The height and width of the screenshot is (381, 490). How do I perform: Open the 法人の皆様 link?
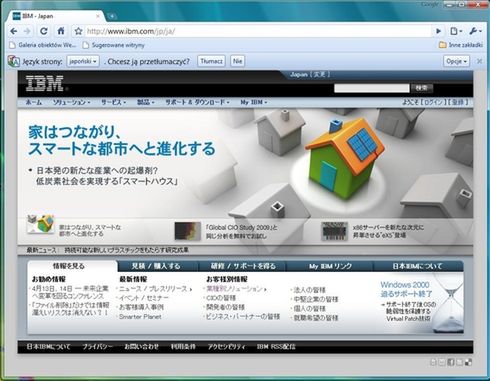tap(309, 290)
